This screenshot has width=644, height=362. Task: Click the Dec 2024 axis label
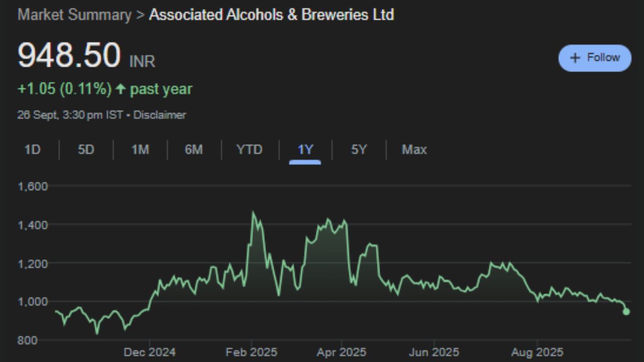click(149, 352)
